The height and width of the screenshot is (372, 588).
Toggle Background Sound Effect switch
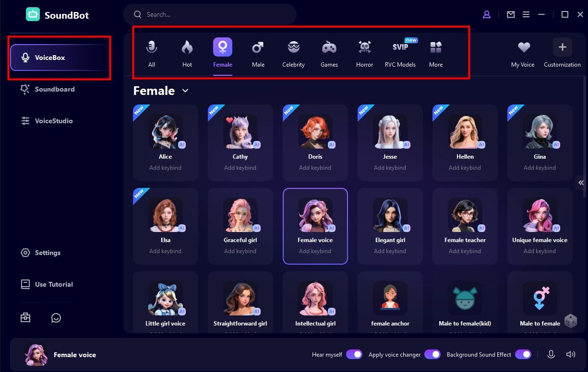pos(523,354)
